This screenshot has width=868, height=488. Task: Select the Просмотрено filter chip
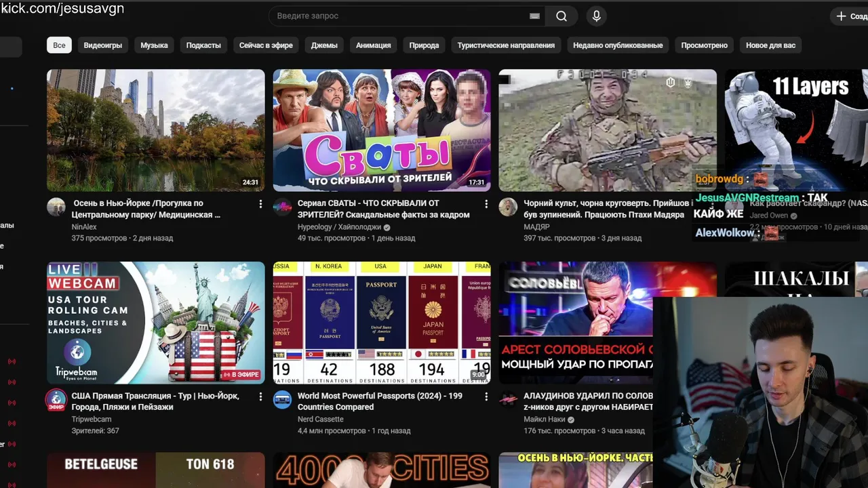tap(704, 45)
